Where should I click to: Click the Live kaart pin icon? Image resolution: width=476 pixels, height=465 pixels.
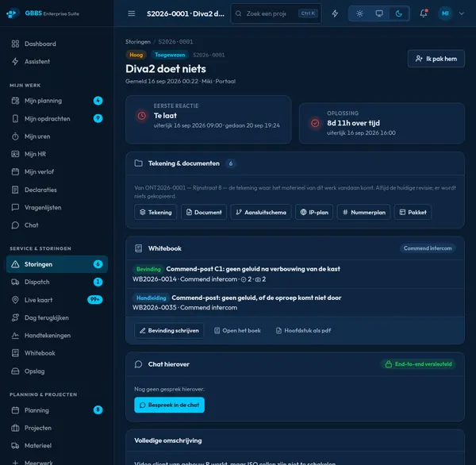click(x=15, y=300)
